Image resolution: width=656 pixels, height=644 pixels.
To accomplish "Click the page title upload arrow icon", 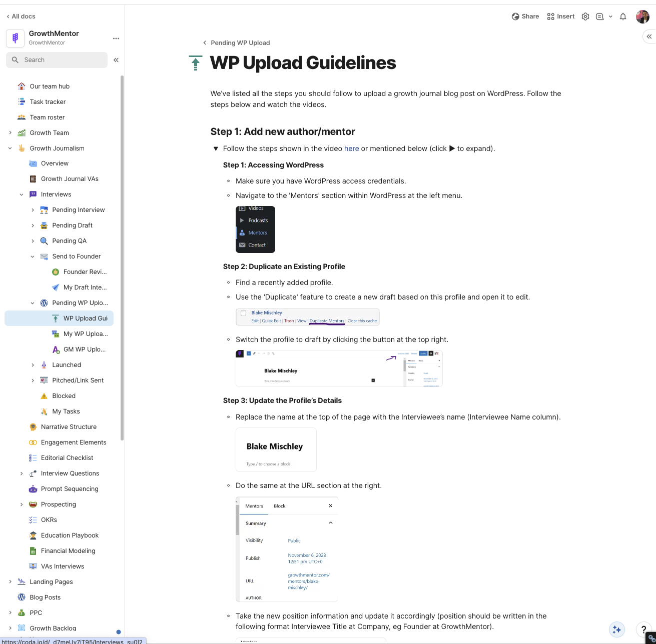I will 196,63.
